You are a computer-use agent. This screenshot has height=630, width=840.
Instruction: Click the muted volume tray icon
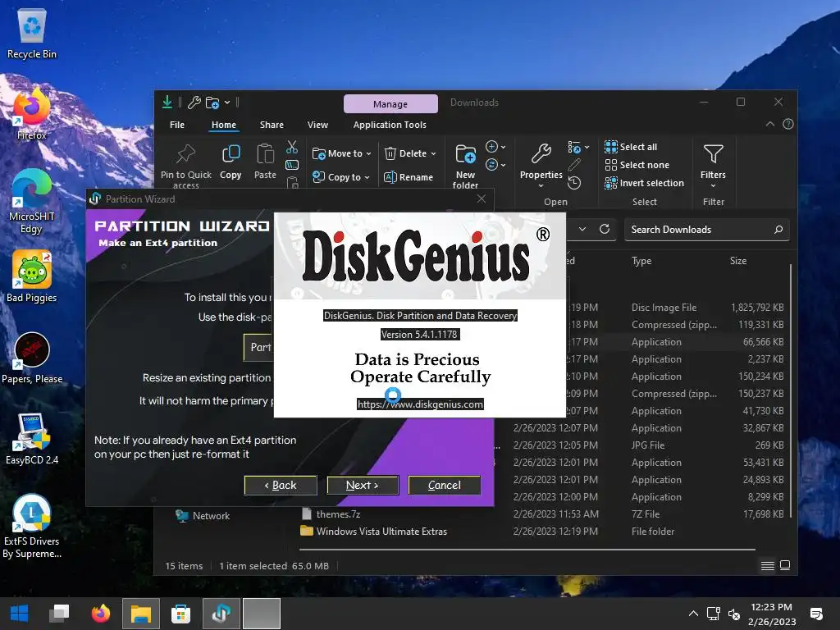734,614
